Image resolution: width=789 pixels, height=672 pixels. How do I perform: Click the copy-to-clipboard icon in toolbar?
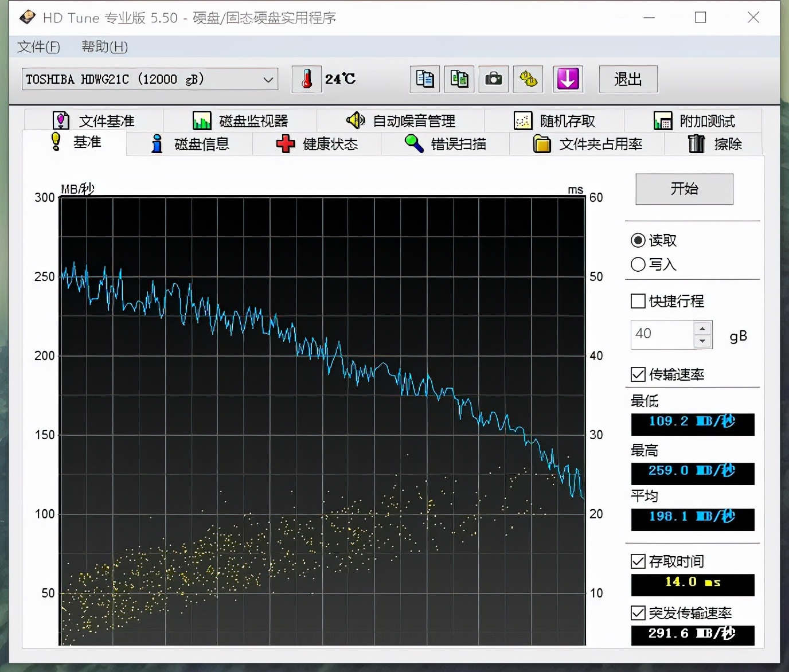424,79
